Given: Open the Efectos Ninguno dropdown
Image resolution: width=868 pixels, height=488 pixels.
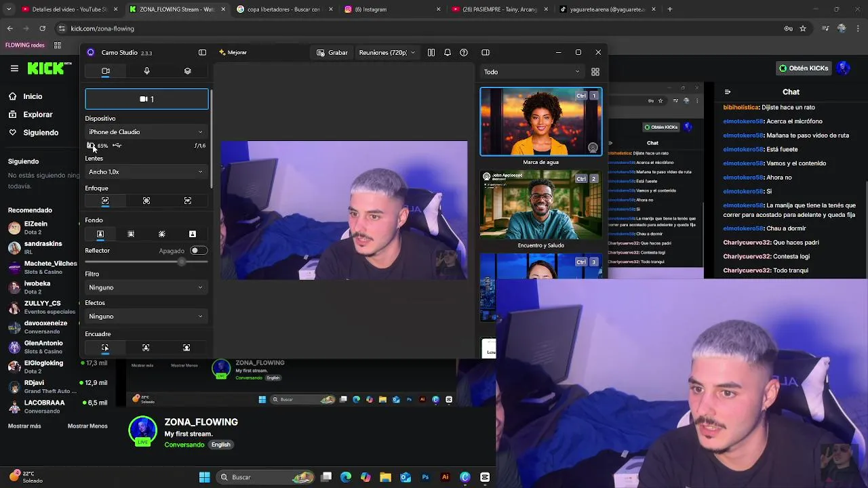Looking at the screenshot, I should click(146, 317).
